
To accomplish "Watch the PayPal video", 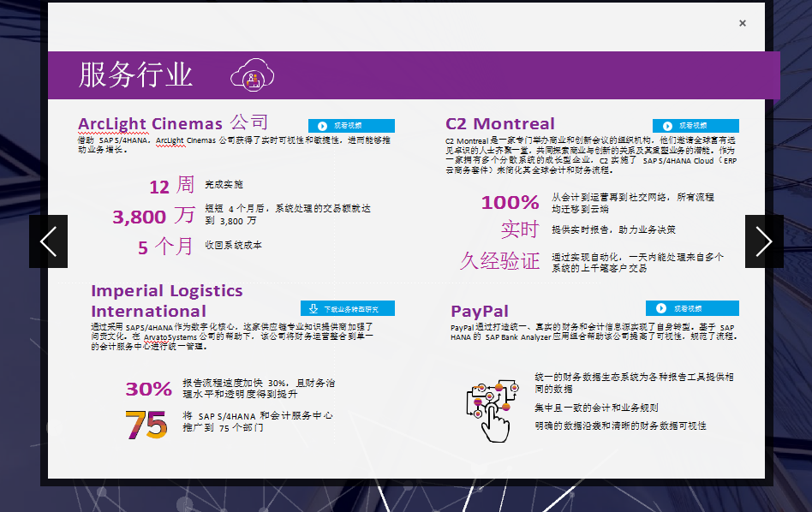I will [692, 308].
